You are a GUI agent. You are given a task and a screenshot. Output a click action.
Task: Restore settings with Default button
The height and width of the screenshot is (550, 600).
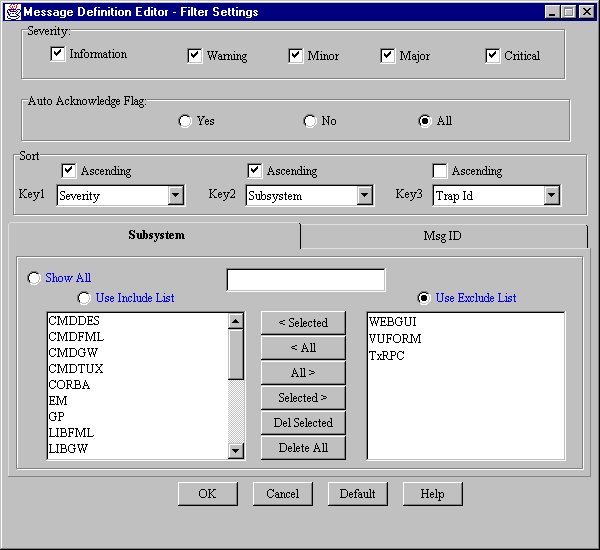click(x=357, y=494)
